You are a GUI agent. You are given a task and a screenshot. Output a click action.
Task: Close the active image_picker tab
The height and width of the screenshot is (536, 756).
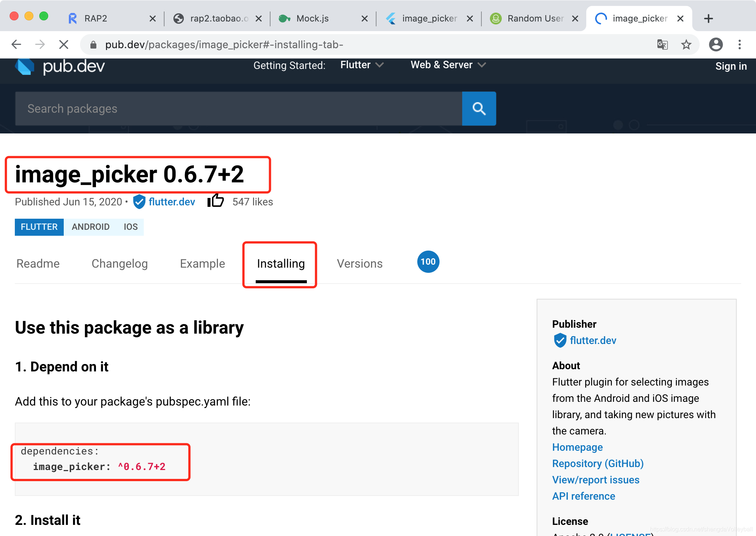tap(680, 19)
